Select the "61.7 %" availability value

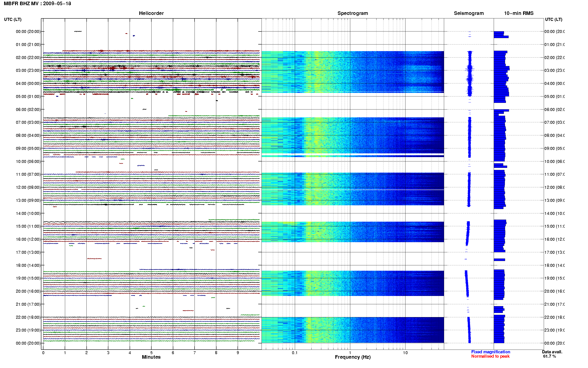click(x=549, y=356)
